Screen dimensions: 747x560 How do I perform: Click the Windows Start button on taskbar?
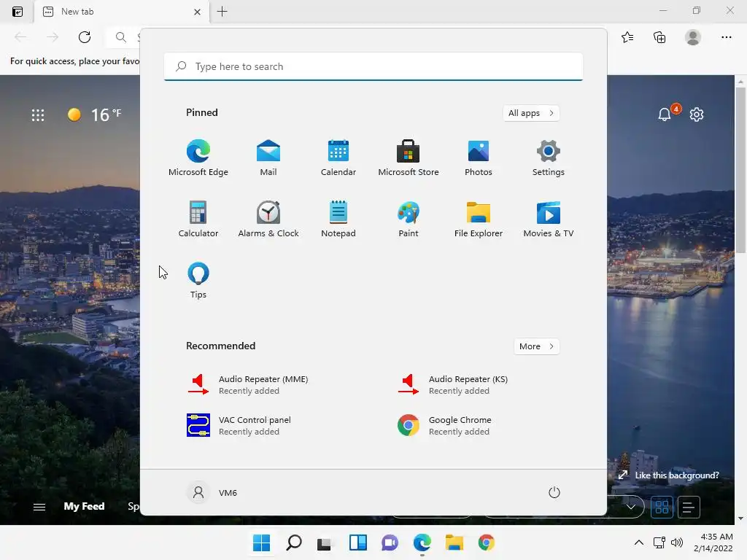point(262,542)
